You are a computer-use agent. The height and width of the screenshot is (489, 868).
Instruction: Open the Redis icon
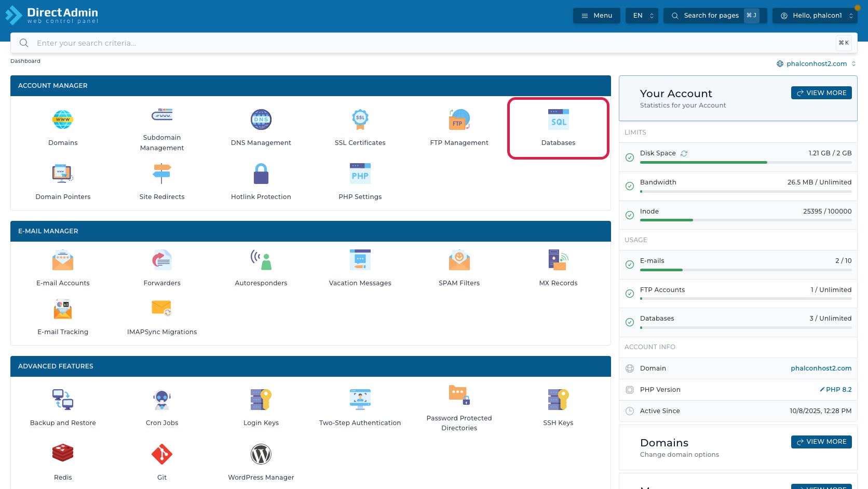coord(63,454)
